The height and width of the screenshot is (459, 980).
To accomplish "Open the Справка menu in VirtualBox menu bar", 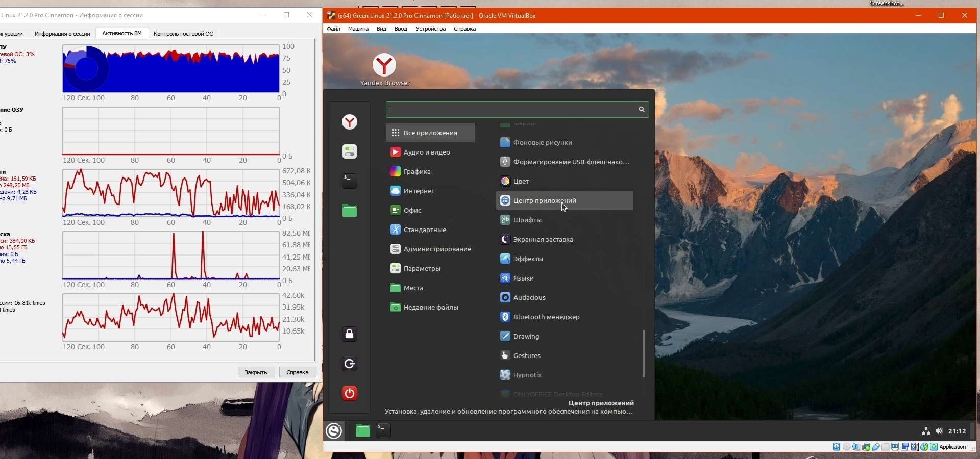I will (464, 29).
